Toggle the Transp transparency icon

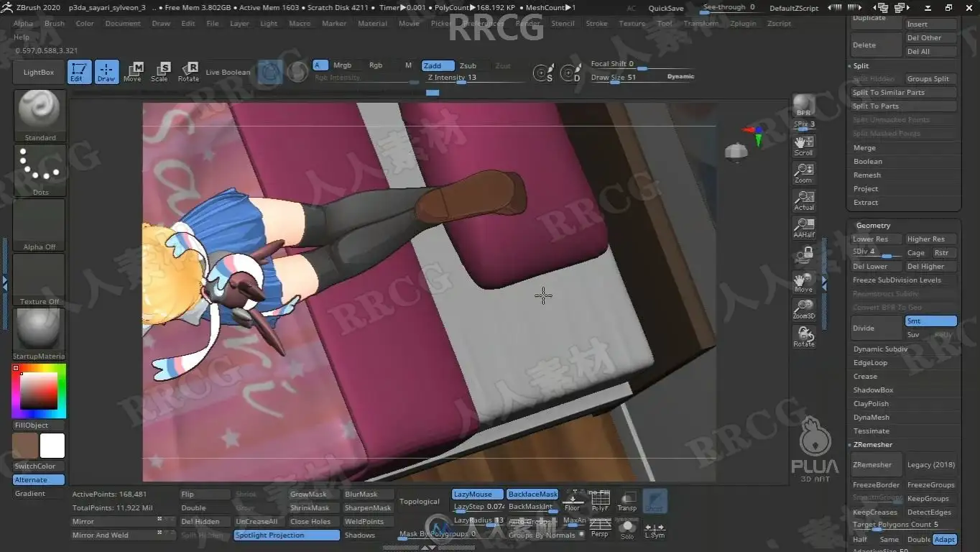[627, 501]
